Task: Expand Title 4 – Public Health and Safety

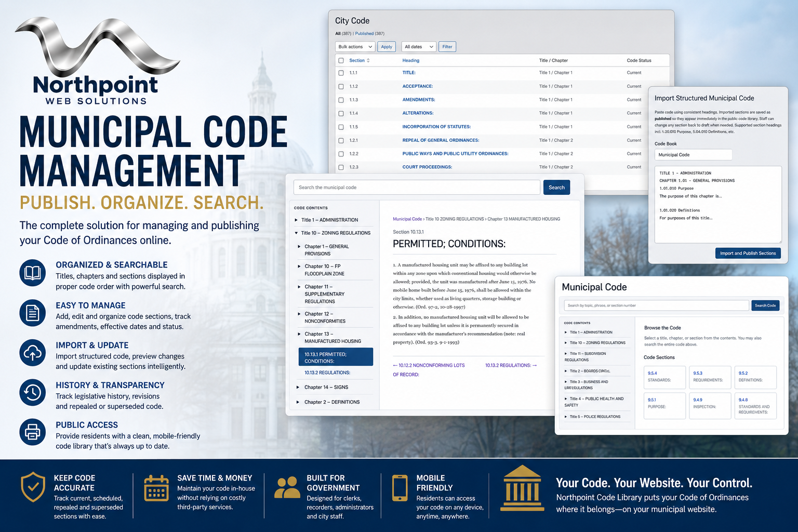Action: pos(566,399)
